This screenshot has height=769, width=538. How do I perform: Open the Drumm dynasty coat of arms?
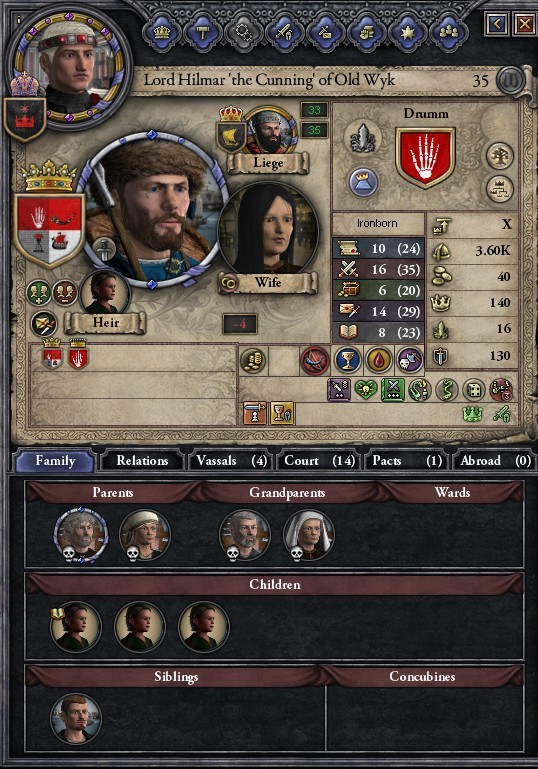[x=425, y=157]
